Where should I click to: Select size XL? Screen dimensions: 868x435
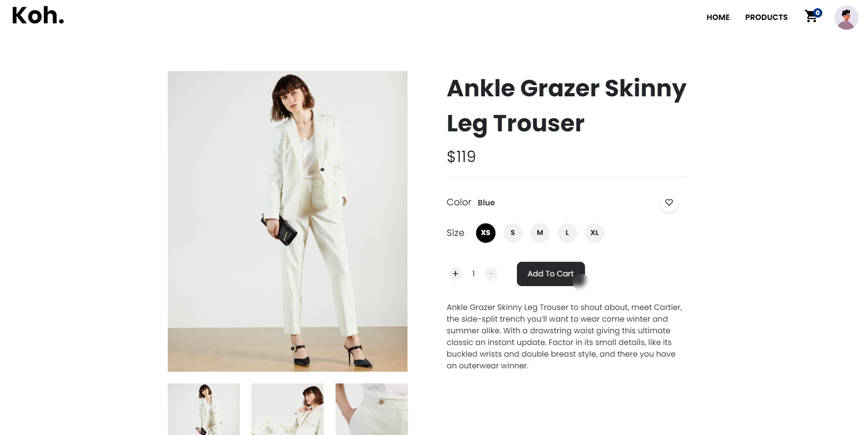point(594,233)
